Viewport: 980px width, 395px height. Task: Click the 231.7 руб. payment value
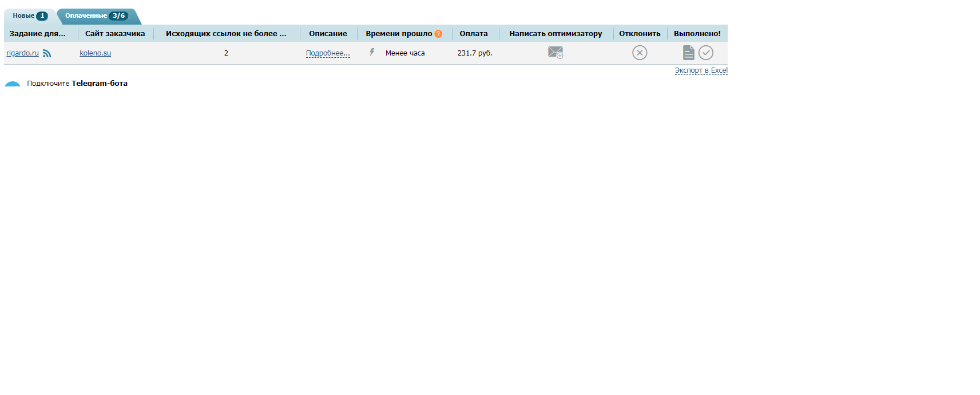tap(475, 53)
